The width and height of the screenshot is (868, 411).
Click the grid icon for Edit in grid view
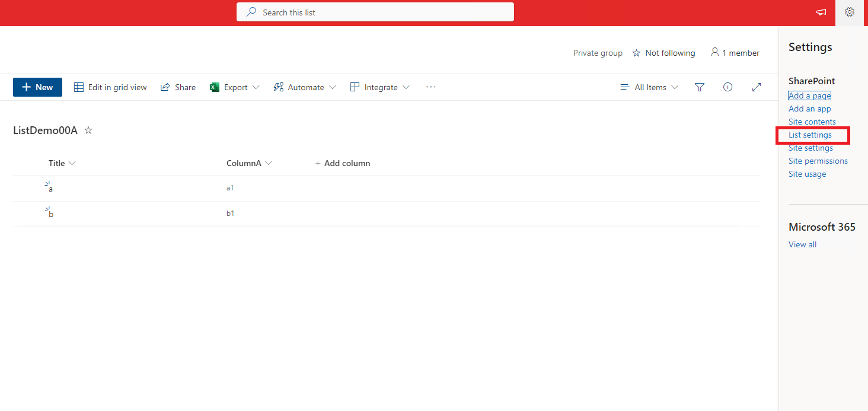coord(79,87)
